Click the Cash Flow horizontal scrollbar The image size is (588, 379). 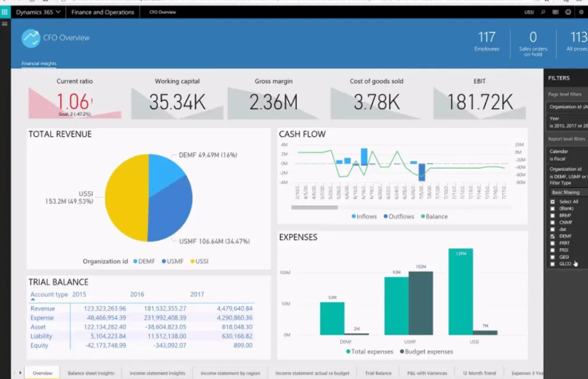coord(314,207)
